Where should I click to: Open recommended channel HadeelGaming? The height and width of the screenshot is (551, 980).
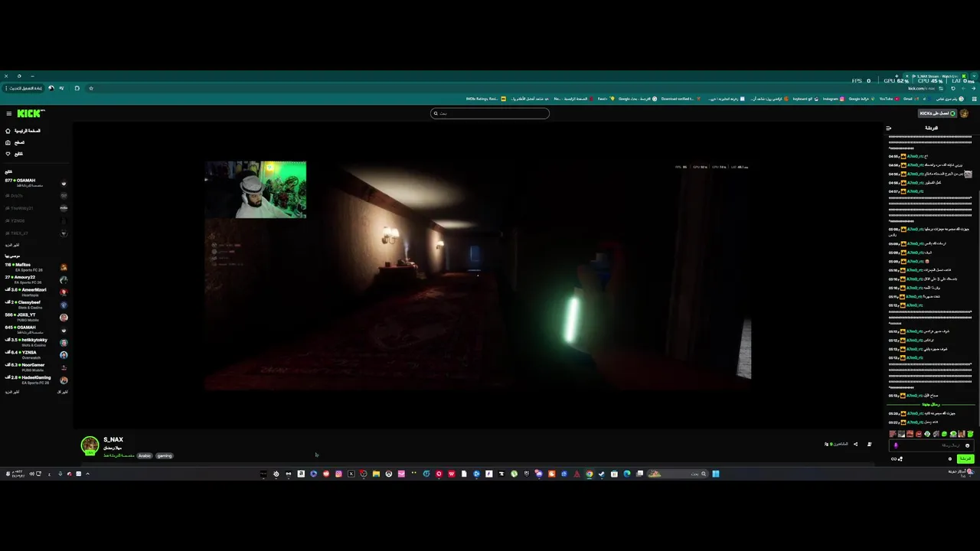coord(36,380)
